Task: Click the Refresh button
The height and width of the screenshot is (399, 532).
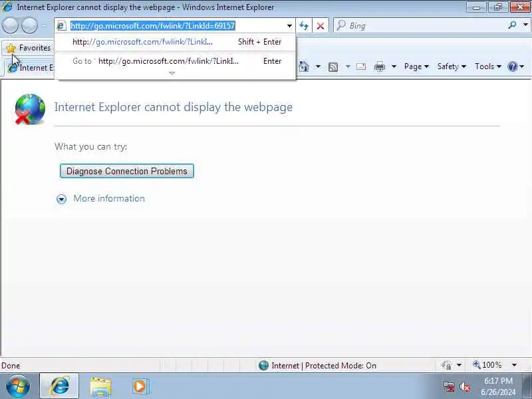Action: (x=304, y=26)
